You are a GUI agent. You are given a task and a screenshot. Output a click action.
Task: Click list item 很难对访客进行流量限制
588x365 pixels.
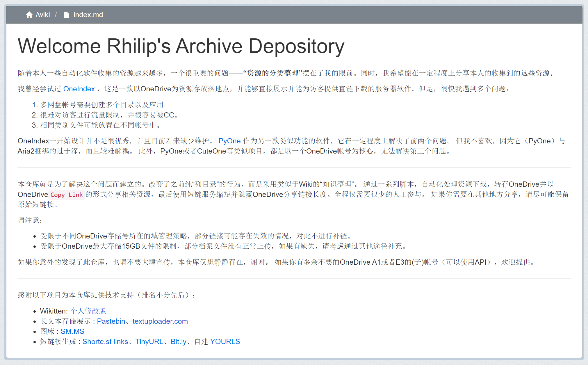[x=109, y=115]
